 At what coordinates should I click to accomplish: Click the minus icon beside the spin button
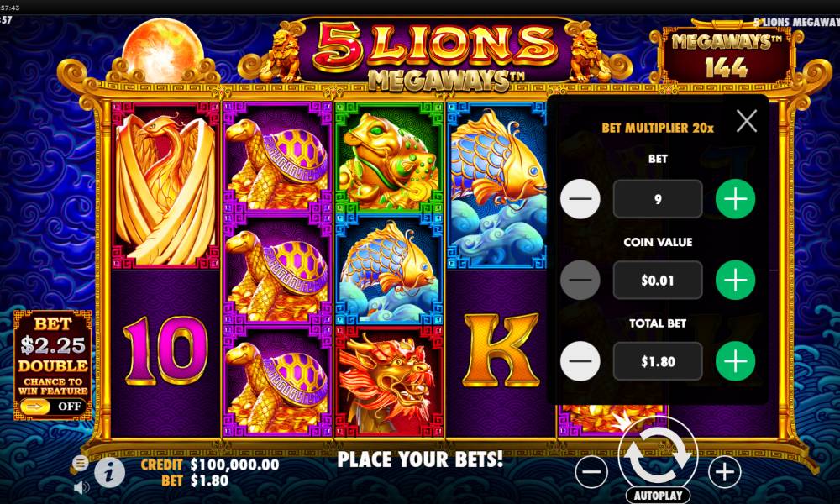pos(591,472)
